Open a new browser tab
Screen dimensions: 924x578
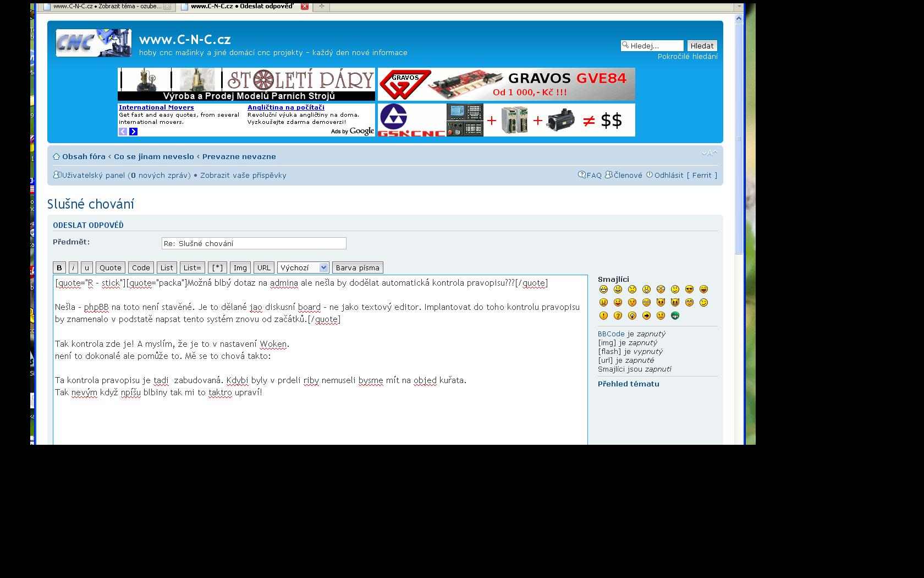click(x=322, y=7)
